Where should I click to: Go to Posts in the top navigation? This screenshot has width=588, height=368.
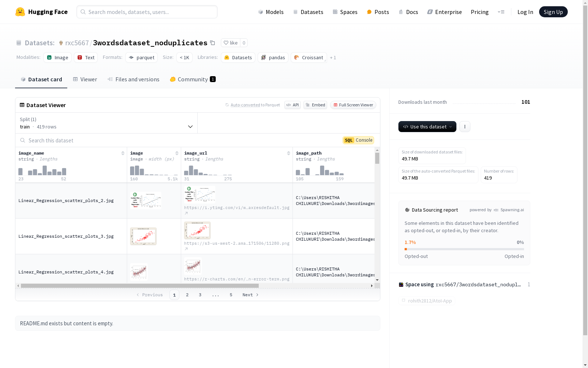click(378, 12)
